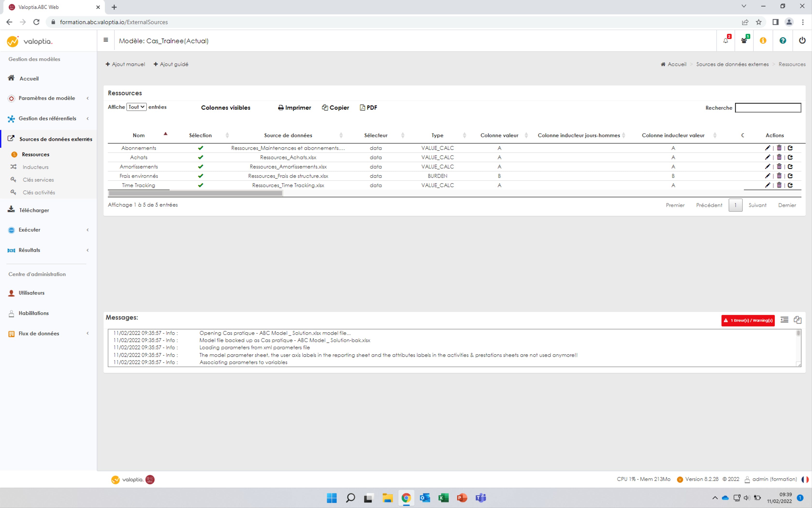Toggle selection checkmark for Frais environnés

point(201,176)
